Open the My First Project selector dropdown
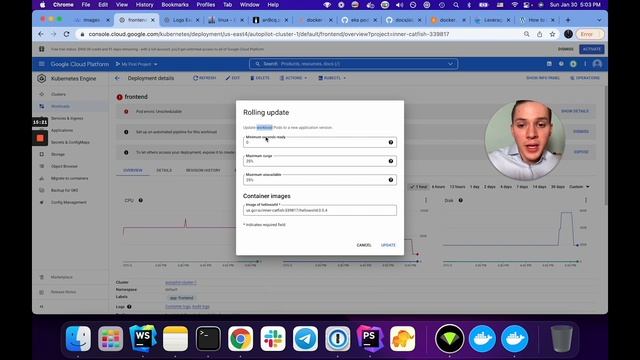 point(137,64)
